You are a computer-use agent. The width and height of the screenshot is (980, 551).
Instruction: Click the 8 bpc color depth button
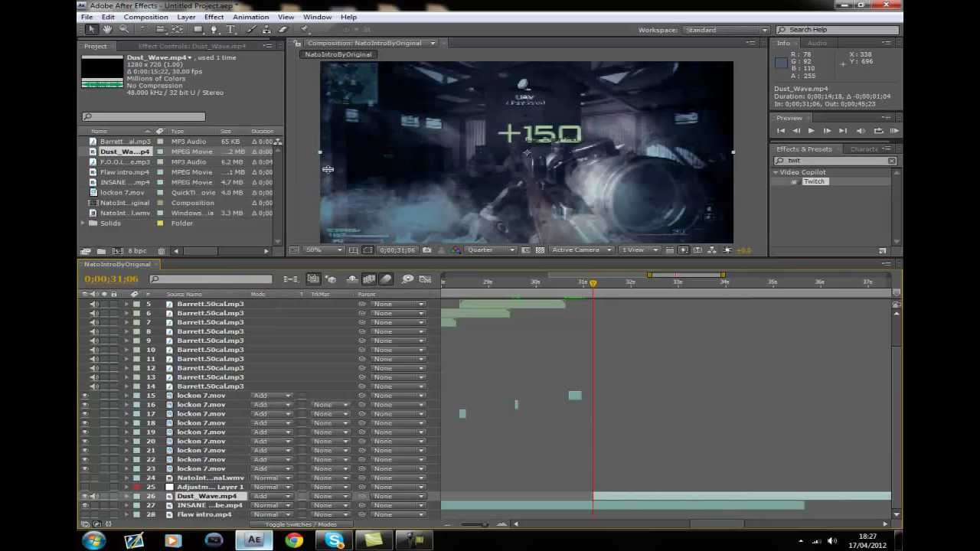[137, 251]
